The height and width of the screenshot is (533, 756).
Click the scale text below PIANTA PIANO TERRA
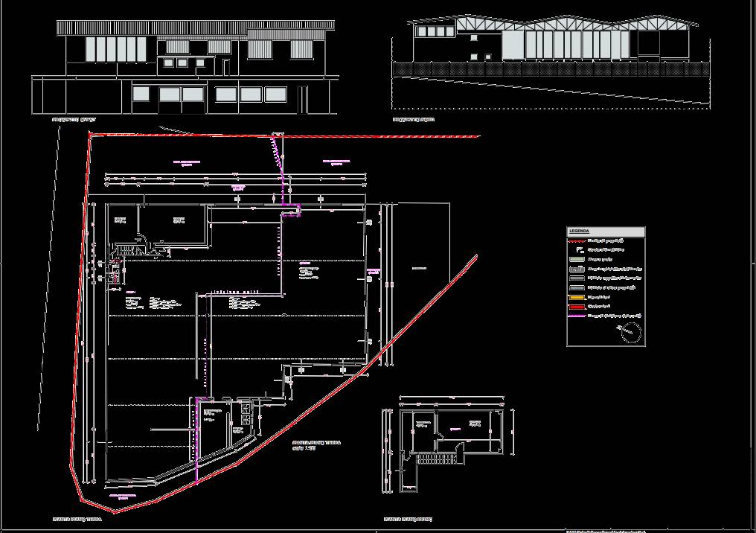tap(304, 449)
